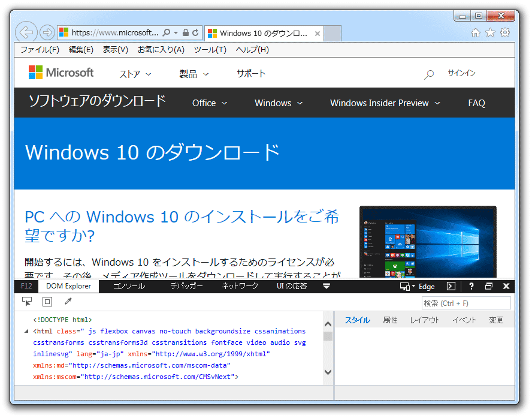Switch to the 変更 pane tab
This screenshot has height=418, width=532.
496,320
